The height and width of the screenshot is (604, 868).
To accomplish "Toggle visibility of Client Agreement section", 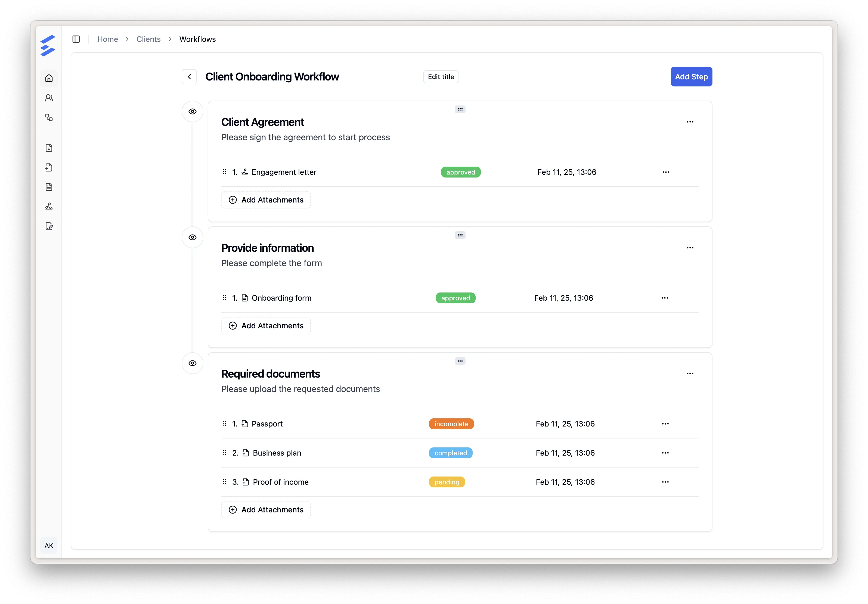I will [x=192, y=111].
